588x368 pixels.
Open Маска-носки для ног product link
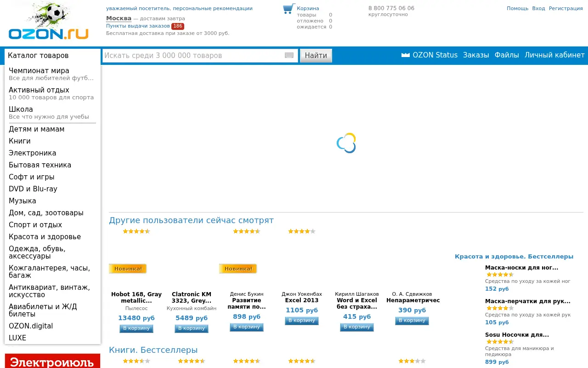tap(522, 268)
